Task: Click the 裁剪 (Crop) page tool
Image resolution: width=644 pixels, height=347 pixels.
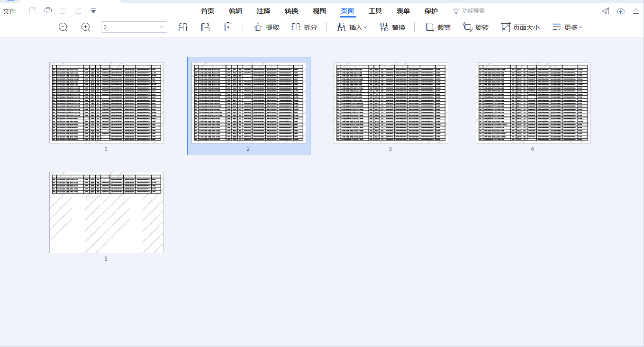Action: click(x=438, y=27)
